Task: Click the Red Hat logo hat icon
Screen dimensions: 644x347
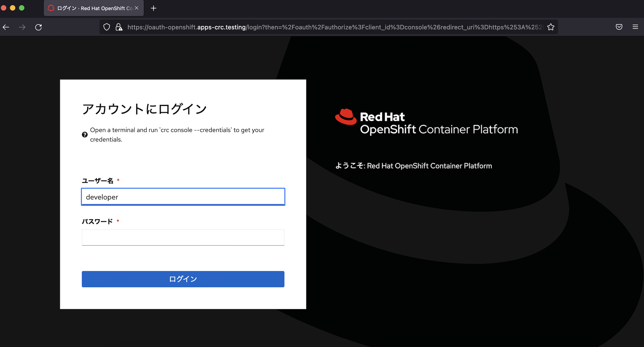Action: pyautogui.click(x=346, y=117)
